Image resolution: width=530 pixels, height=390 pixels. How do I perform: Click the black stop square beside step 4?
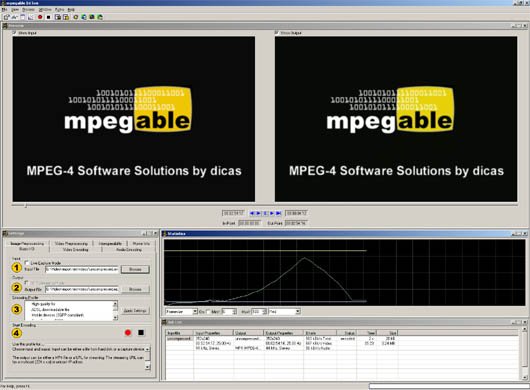pos(141,333)
